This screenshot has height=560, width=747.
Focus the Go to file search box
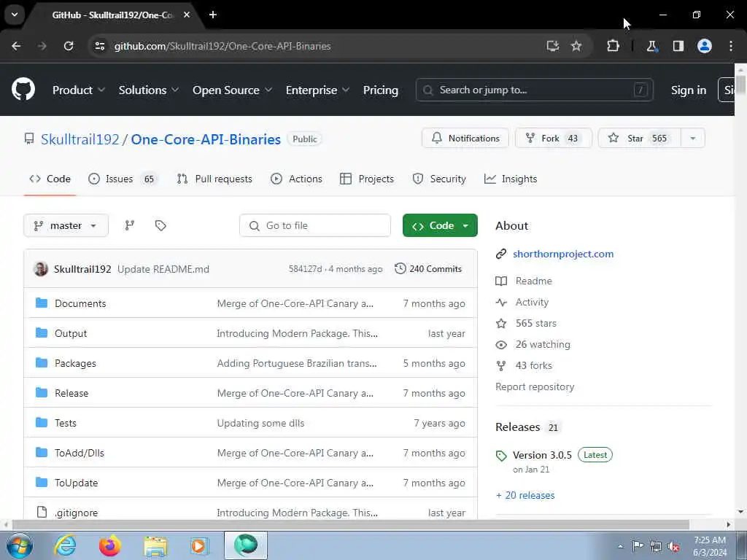tap(315, 225)
